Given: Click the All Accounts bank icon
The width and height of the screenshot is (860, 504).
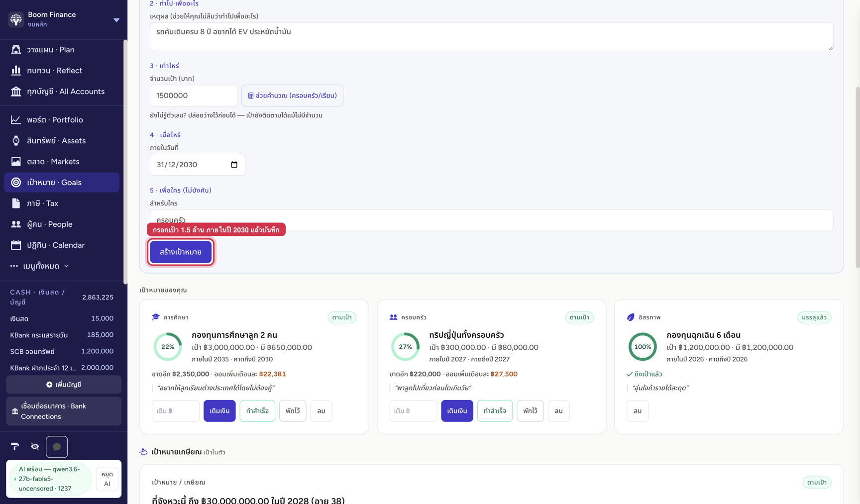Looking at the screenshot, I should click(x=16, y=92).
